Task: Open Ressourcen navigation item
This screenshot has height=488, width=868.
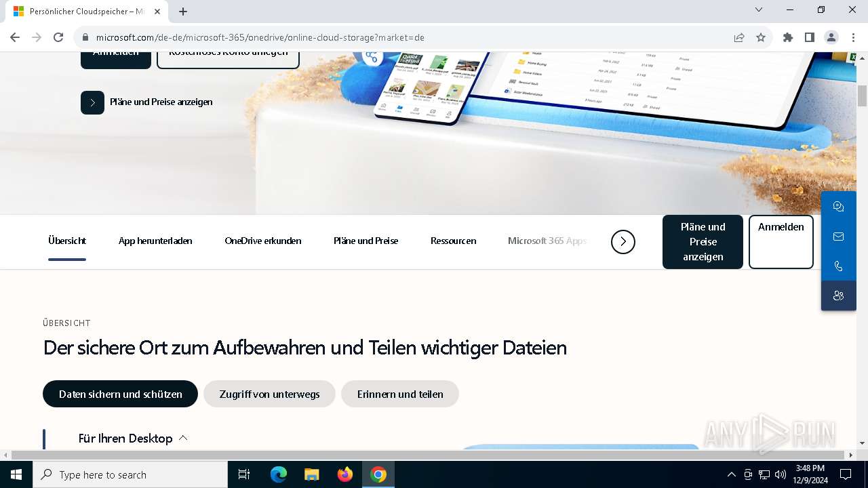Action: click(x=453, y=241)
